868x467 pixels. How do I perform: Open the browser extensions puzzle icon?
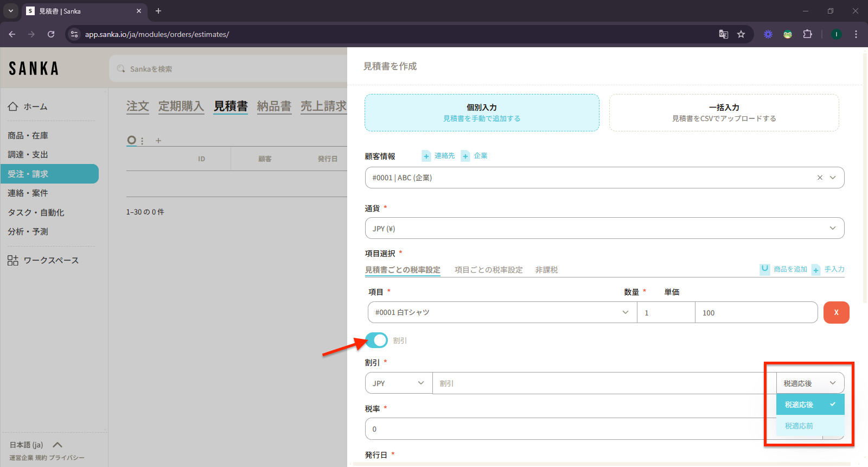[x=807, y=34]
